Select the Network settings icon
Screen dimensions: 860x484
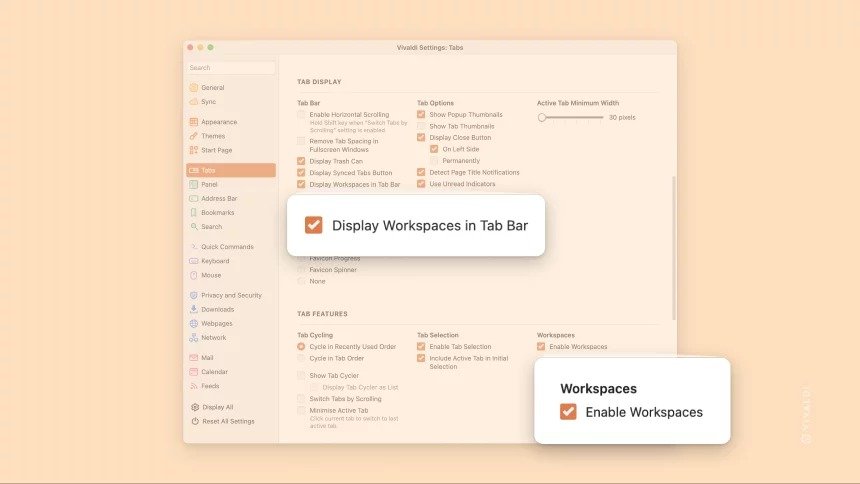click(x=194, y=337)
